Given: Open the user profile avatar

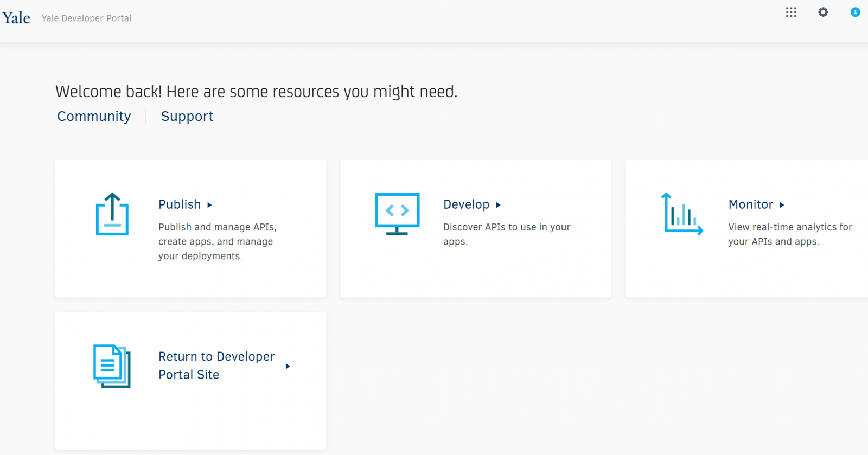Looking at the screenshot, I should click(855, 12).
